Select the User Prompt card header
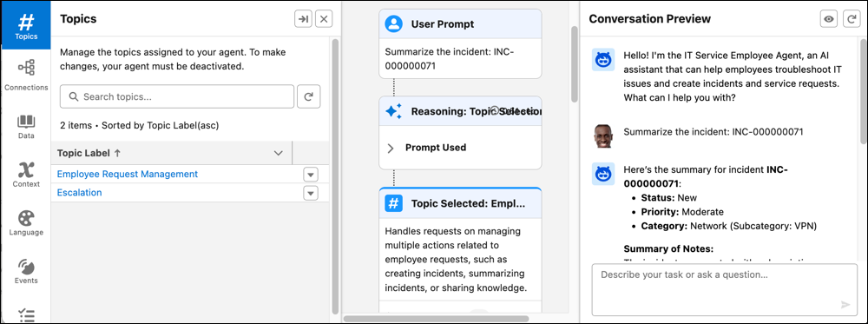 (x=460, y=23)
